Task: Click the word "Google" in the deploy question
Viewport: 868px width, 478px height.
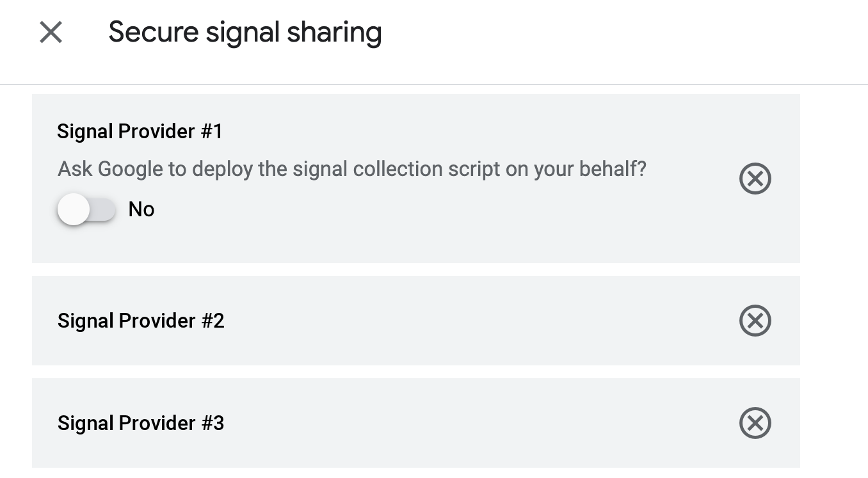Action: click(x=130, y=169)
